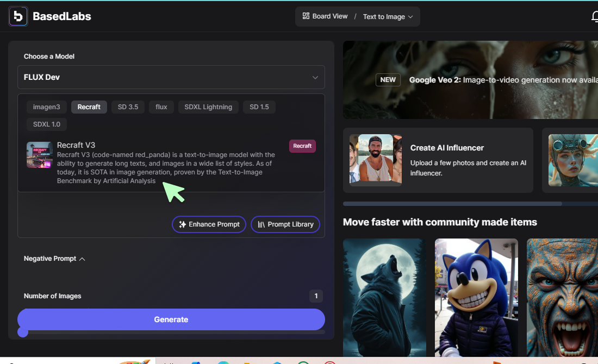Adjust the Number of Images slider handle
Viewport: 598px width, 364px height.
[23, 332]
